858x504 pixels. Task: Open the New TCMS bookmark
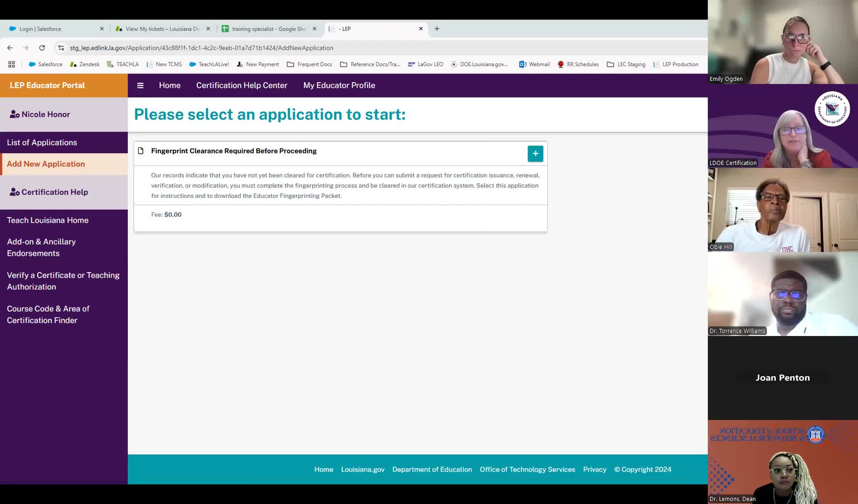(164, 64)
